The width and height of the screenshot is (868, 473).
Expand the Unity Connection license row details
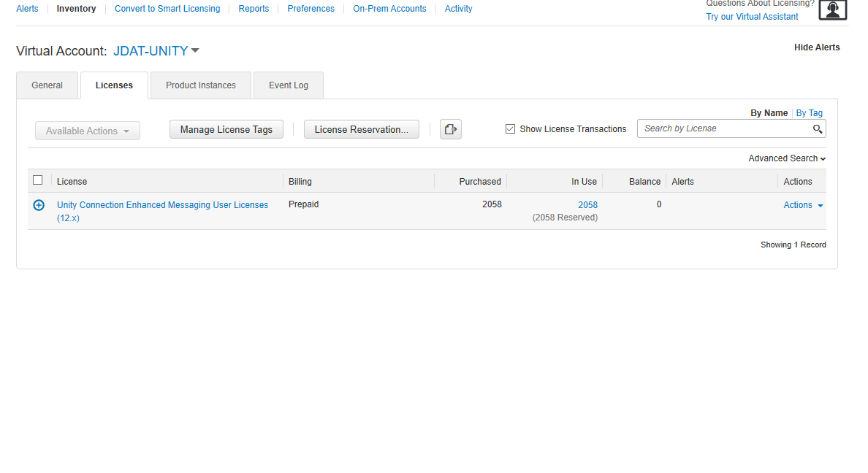point(38,205)
